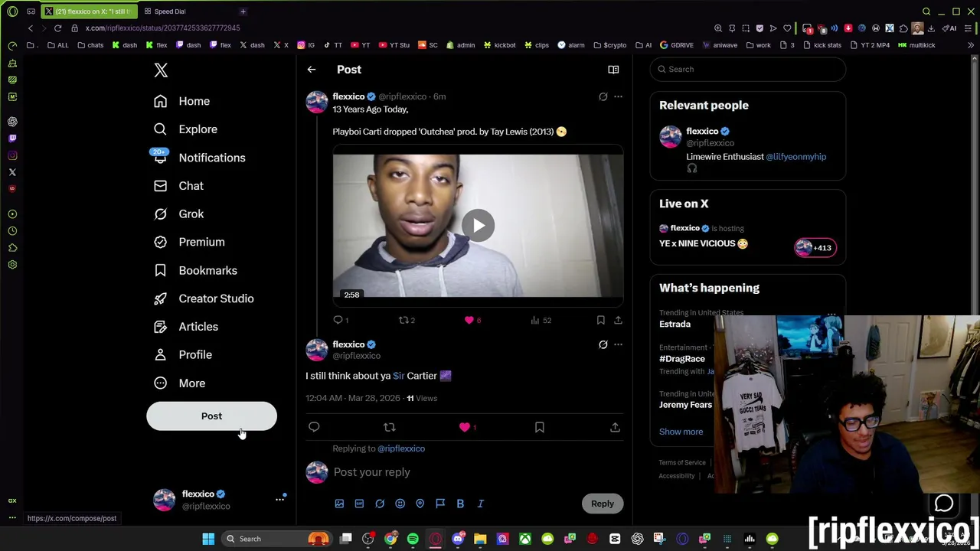Go back with the Post back arrow

pos(312,70)
